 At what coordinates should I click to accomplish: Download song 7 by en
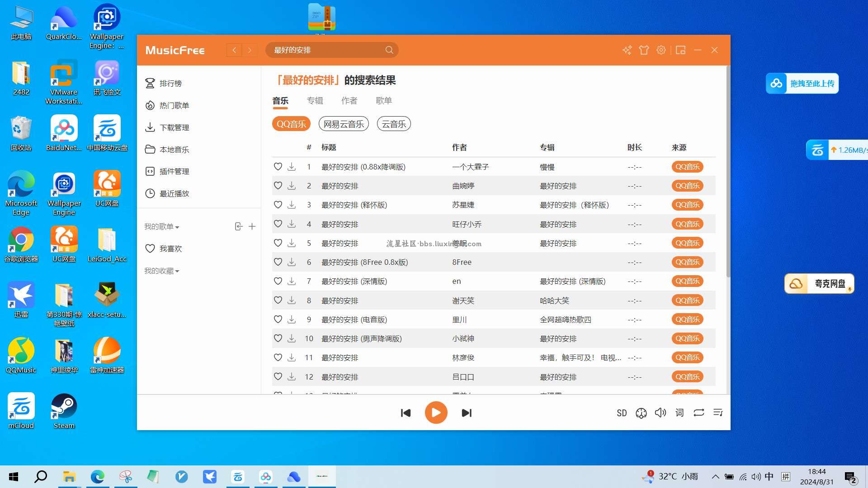point(292,281)
